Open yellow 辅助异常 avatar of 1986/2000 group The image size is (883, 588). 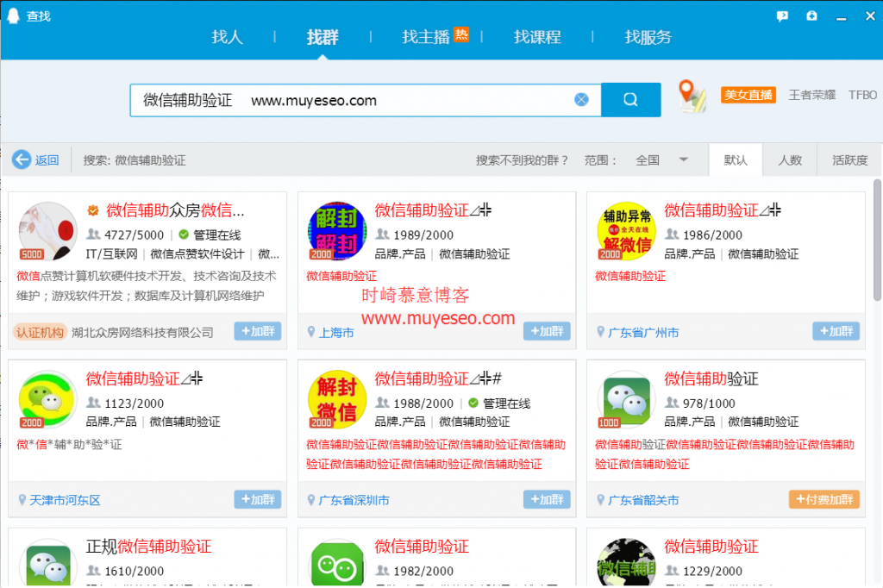pos(626,231)
